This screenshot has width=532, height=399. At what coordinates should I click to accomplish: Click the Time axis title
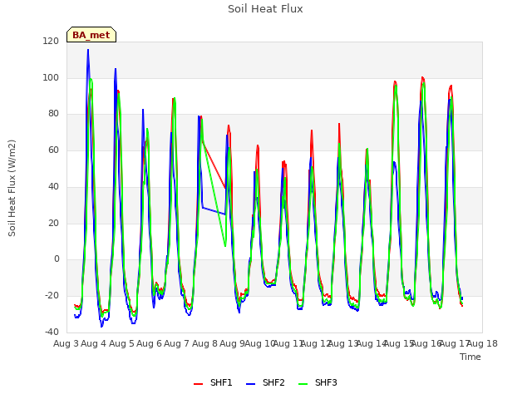click(470, 357)
